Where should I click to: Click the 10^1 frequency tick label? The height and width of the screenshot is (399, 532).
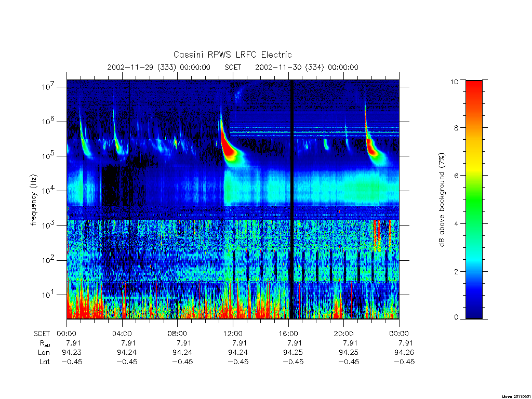click(x=49, y=294)
